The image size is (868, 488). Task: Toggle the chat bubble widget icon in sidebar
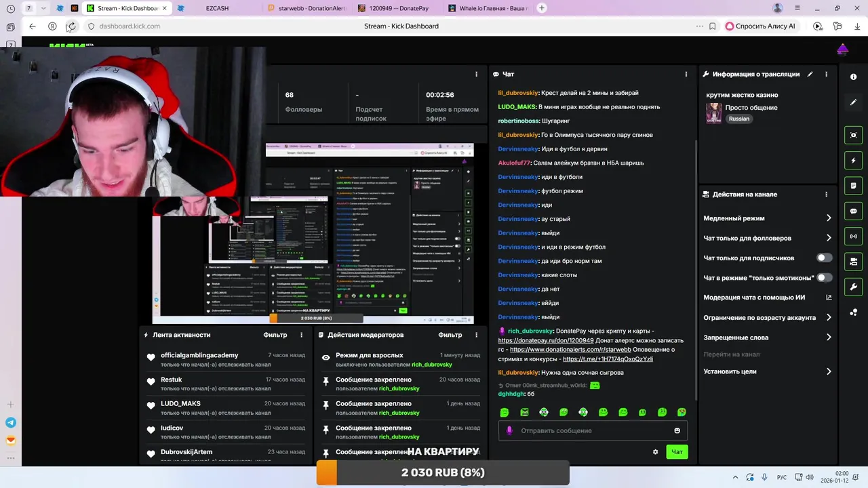pyautogui.click(x=853, y=211)
